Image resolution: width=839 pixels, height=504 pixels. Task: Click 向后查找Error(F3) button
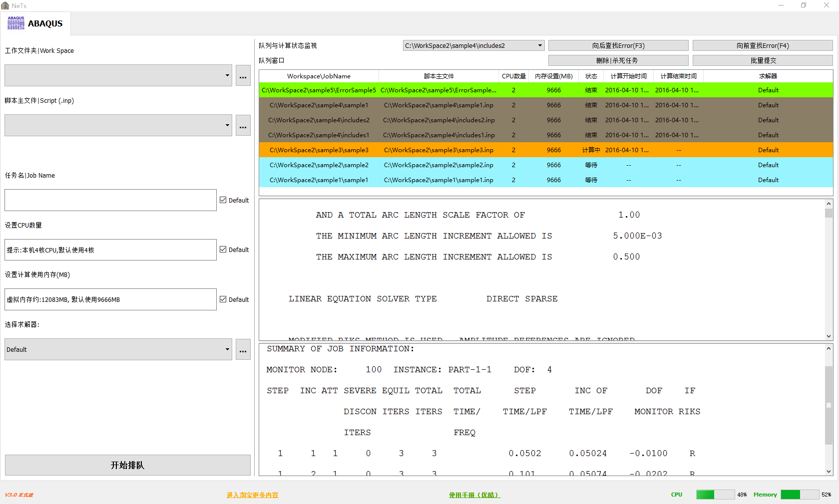click(618, 46)
